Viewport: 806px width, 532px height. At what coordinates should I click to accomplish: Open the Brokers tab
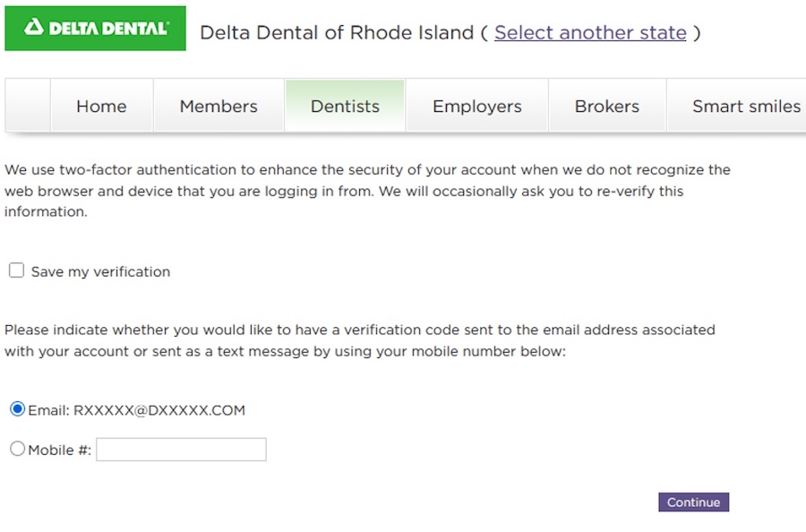click(x=607, y=106)
